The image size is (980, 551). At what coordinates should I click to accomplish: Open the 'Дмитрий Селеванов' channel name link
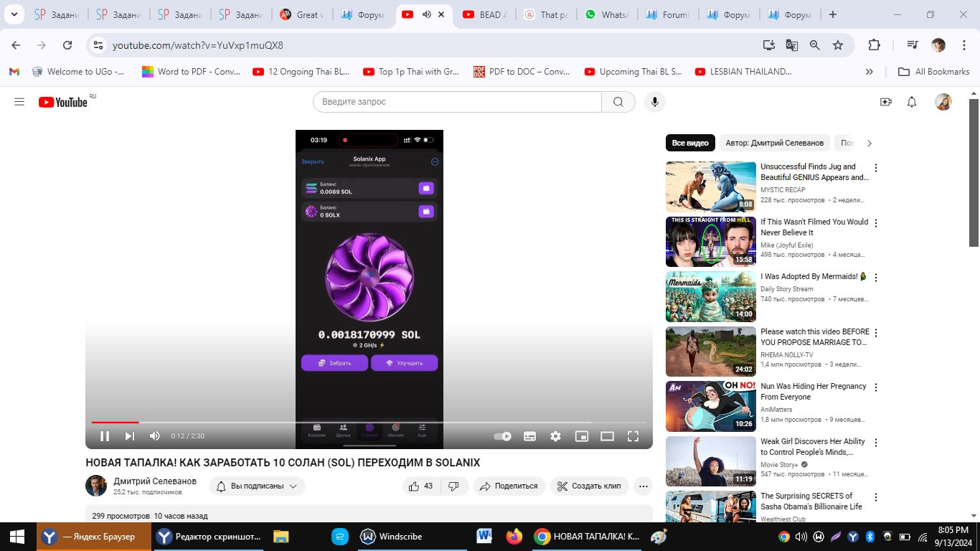coord(155,481)
